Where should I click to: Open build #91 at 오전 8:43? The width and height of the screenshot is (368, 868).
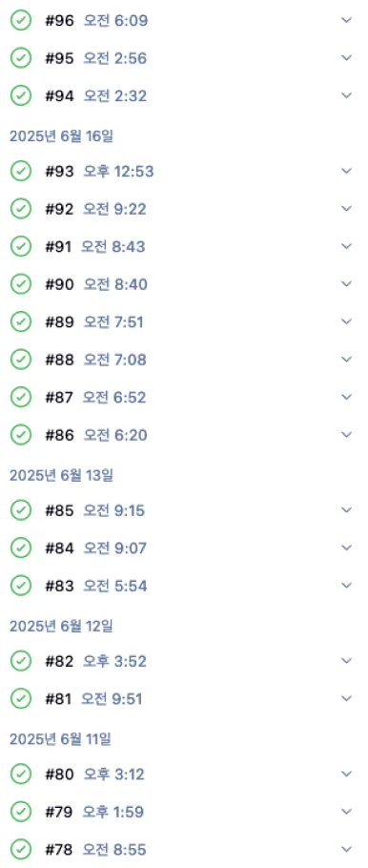click(95, 246)
